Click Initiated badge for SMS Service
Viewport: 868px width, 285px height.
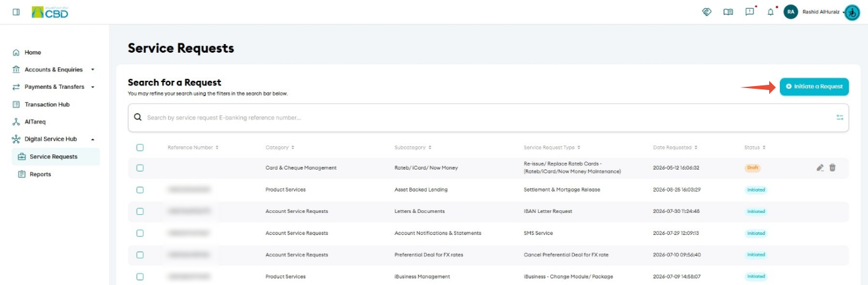click(x=756, y=233)
